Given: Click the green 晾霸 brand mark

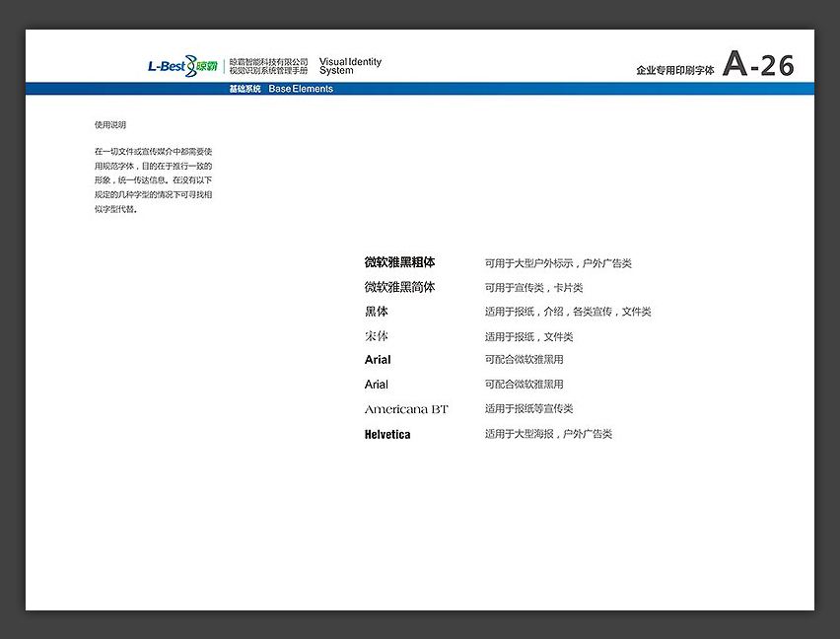Looking at the screenshot, I should (206, 66).
